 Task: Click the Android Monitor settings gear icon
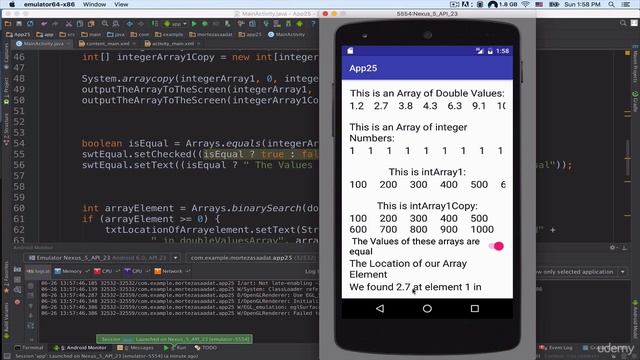(x=612, y=248)
